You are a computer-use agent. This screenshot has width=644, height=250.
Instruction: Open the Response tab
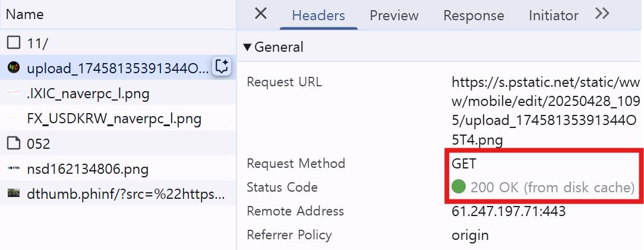473,15
